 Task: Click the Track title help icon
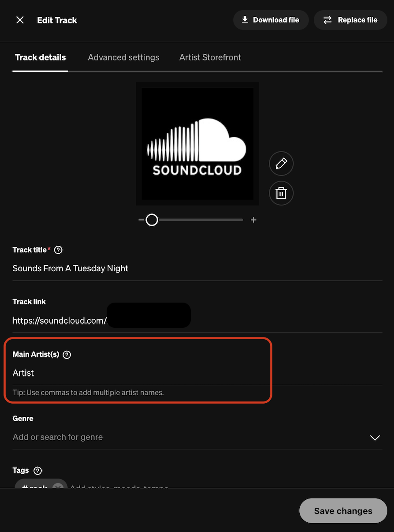58,250
